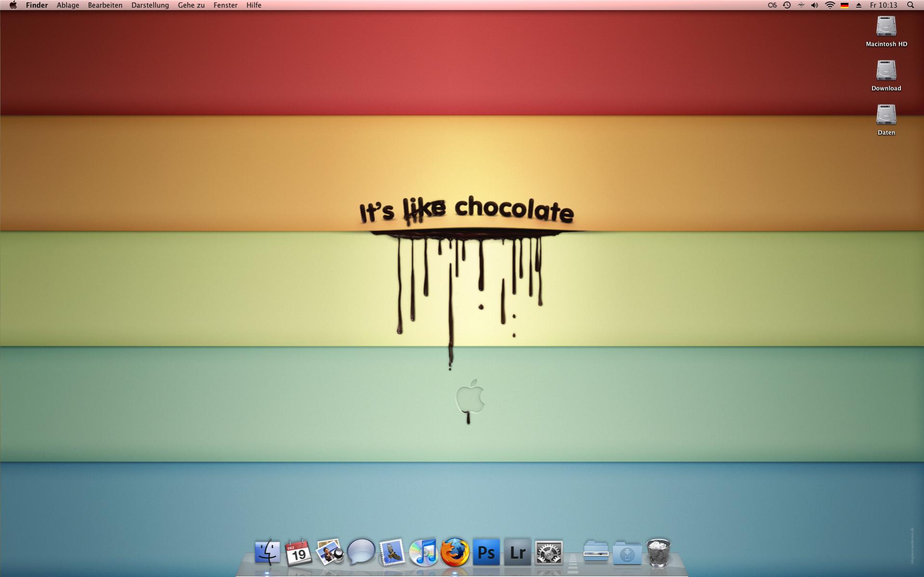Click the activity waveform menu bar icon
This screenshot has width=924, height=577.
(801, 5)
